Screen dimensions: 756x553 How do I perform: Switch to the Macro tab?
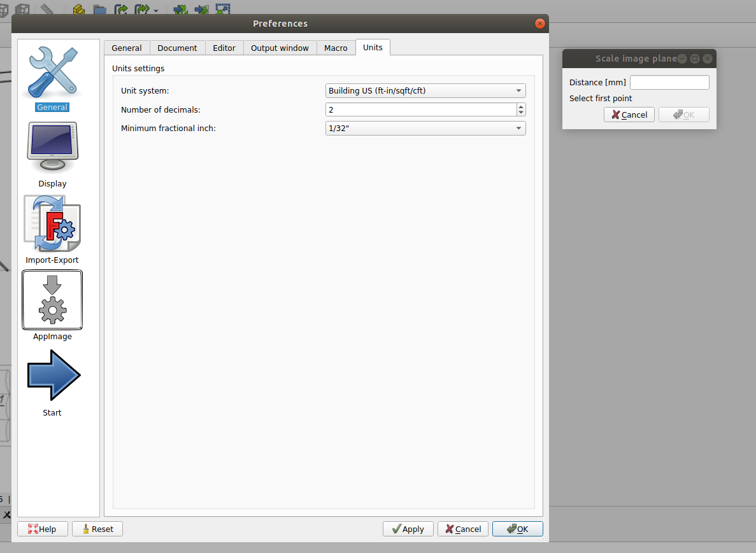pyautogui.click(x=336, y=48)
